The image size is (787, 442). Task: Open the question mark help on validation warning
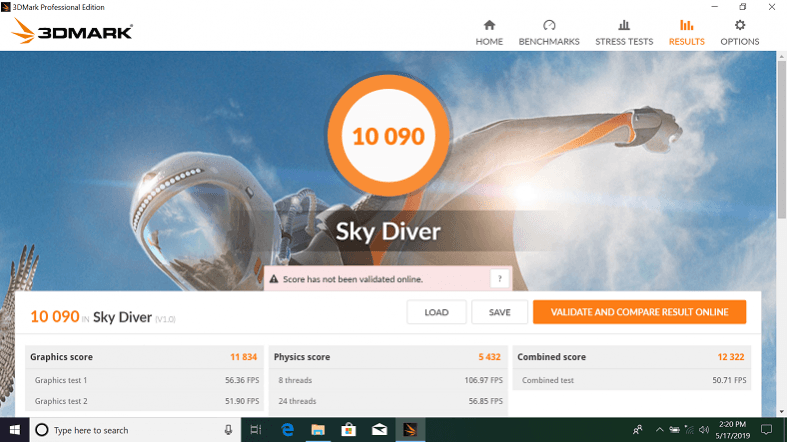pos(499,279)
